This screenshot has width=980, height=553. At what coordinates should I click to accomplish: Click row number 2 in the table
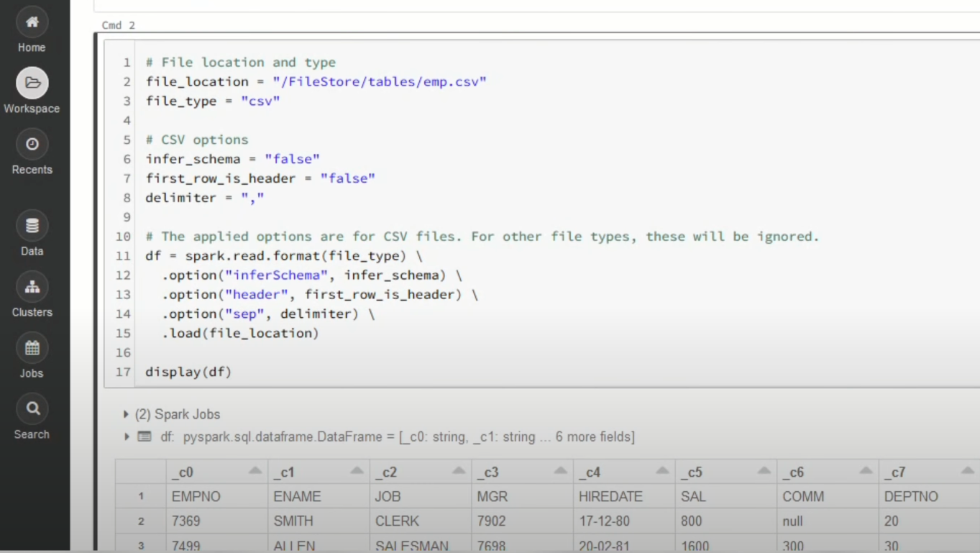[x=141, y=521]
